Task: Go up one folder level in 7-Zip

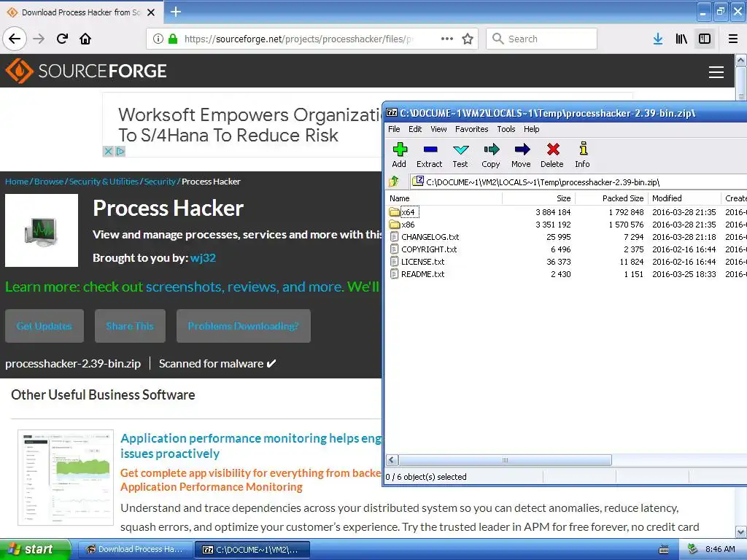Action: coord(394,182)
